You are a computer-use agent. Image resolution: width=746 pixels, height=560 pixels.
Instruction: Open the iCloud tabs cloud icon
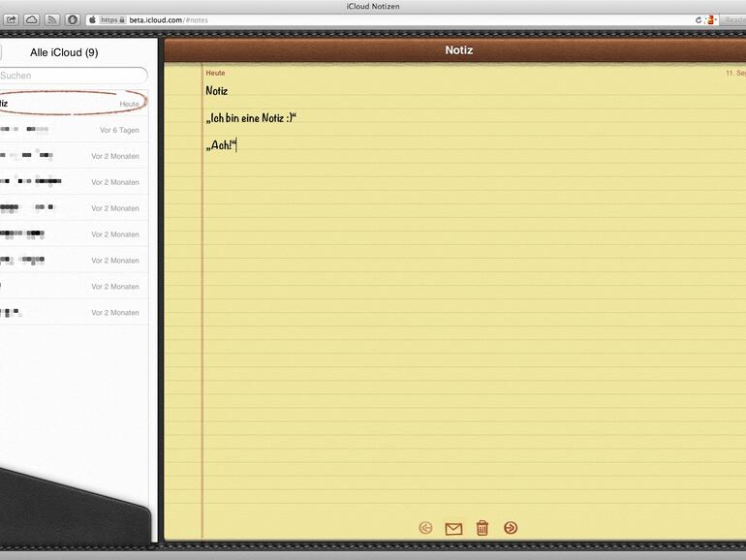[31, 20]
